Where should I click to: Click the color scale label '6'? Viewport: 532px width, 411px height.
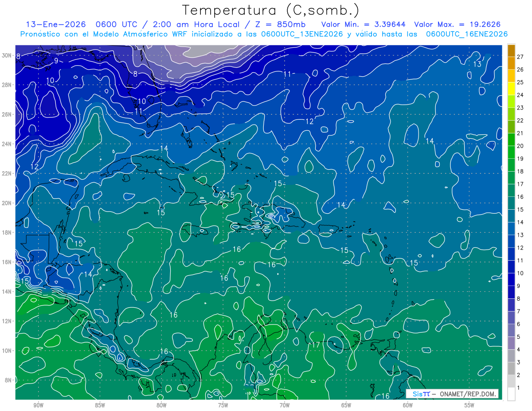click(519, 324)
